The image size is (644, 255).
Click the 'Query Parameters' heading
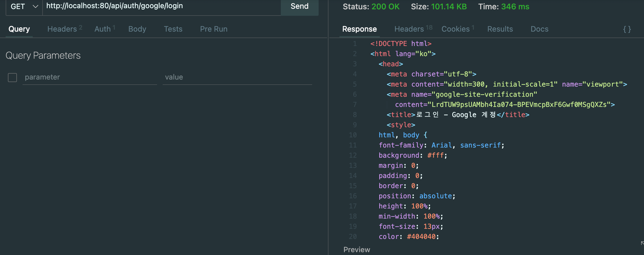pos(43,55)
